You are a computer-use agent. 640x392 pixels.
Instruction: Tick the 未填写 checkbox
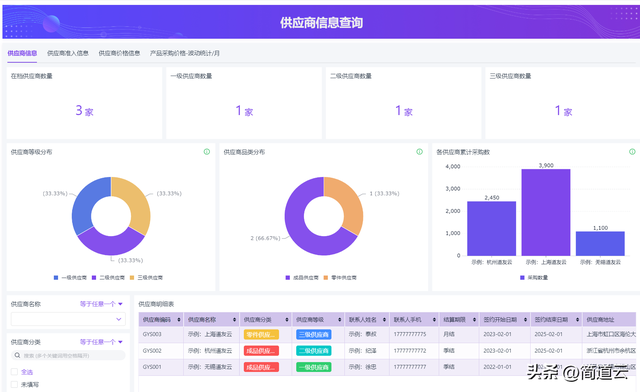(x=14, y=384)
